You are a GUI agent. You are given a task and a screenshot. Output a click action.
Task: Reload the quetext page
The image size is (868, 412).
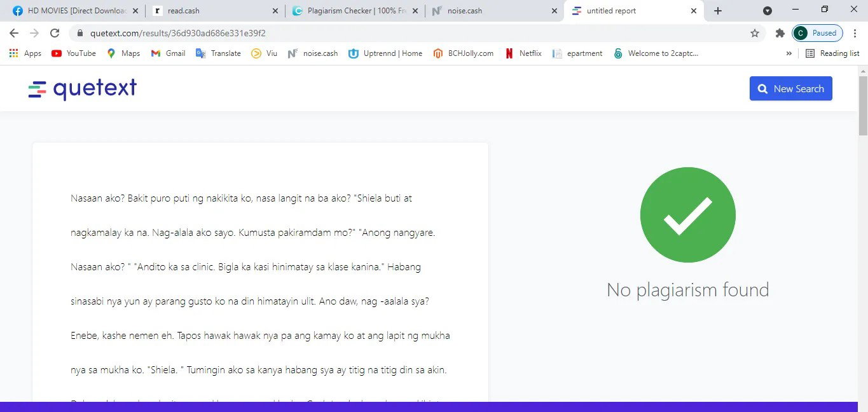(55, 33)
